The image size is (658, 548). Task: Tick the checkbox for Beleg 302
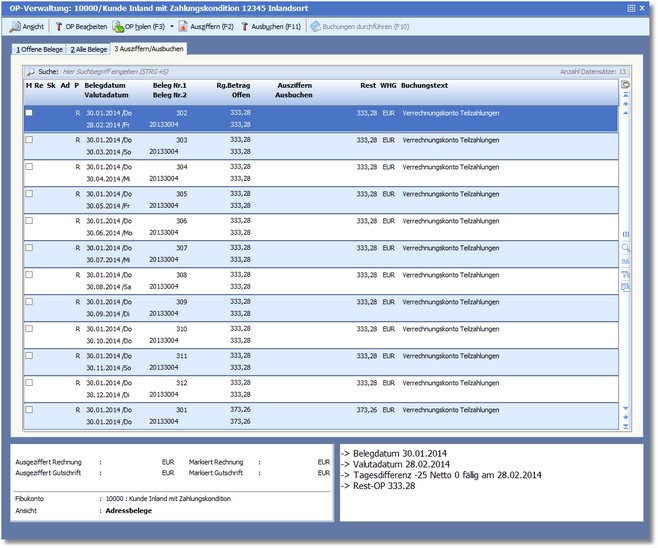point(29,114)
